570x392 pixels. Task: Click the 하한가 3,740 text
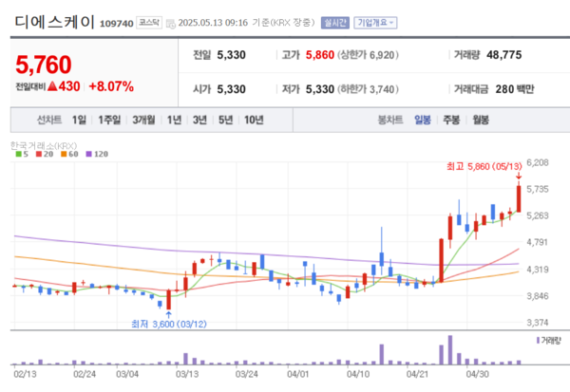coord(368,89)
